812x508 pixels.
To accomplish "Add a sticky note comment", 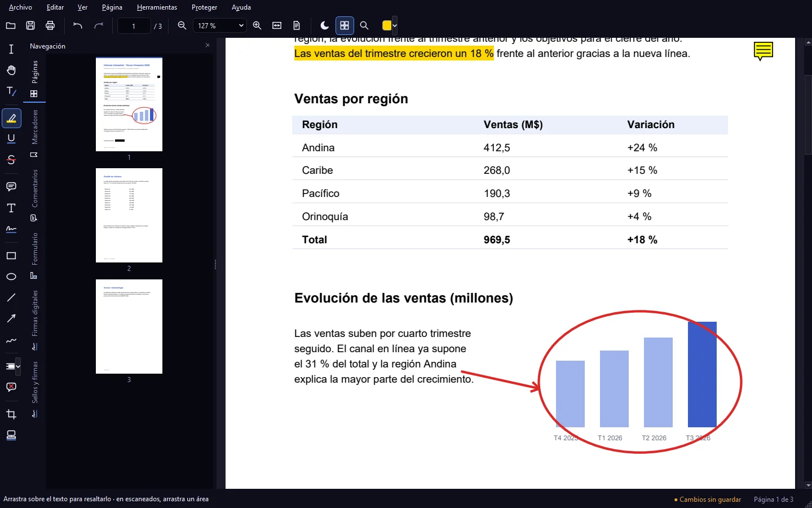I will (x=11, y=187).
